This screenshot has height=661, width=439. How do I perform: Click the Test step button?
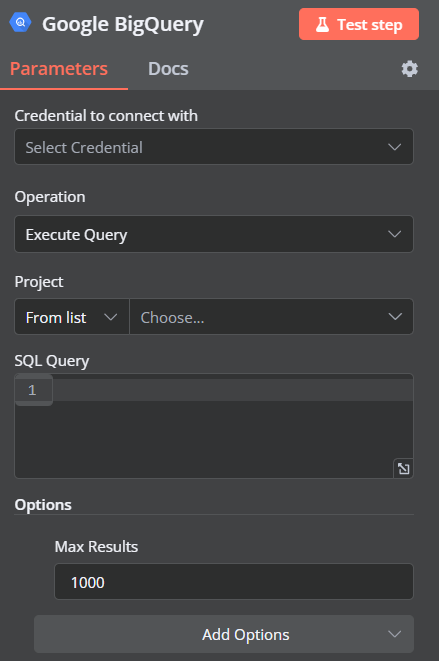359,24
